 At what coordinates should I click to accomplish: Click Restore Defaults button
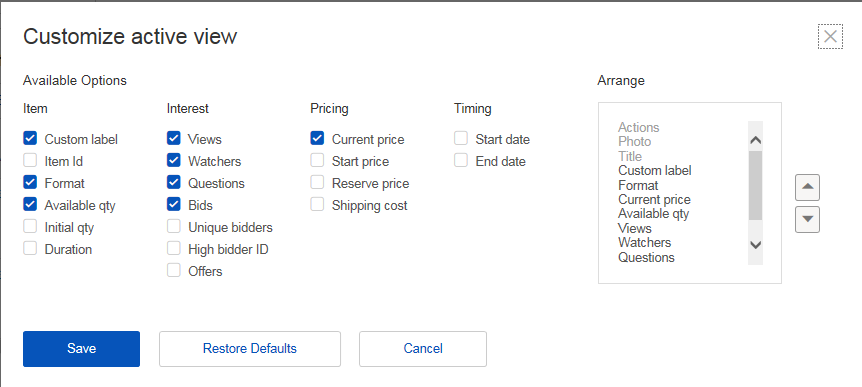pos(250,349)
